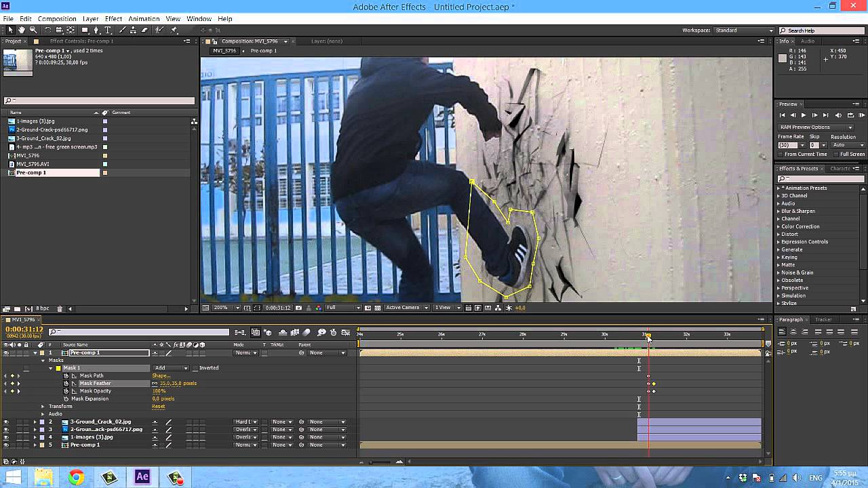The height and width of the screenshot is (488, 868).
Task: Hide layer 3 2-Groun...ack-psd66717.png
Action: (x=6, y=430)
